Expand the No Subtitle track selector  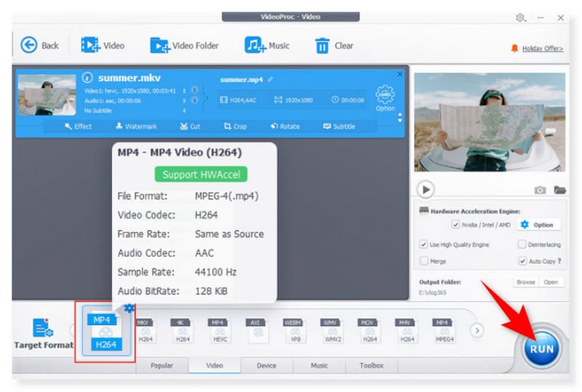[184, 111]
